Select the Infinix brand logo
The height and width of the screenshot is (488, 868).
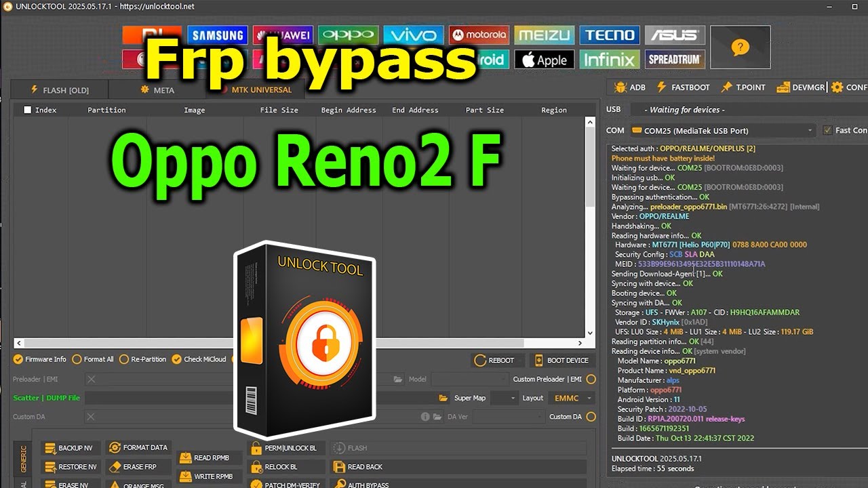point(610,60)
